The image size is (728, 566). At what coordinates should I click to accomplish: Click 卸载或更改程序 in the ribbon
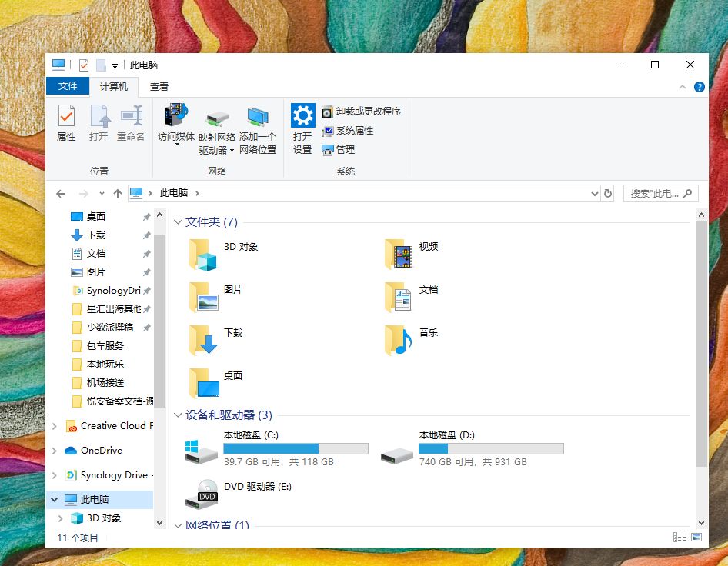pos(361,112)
